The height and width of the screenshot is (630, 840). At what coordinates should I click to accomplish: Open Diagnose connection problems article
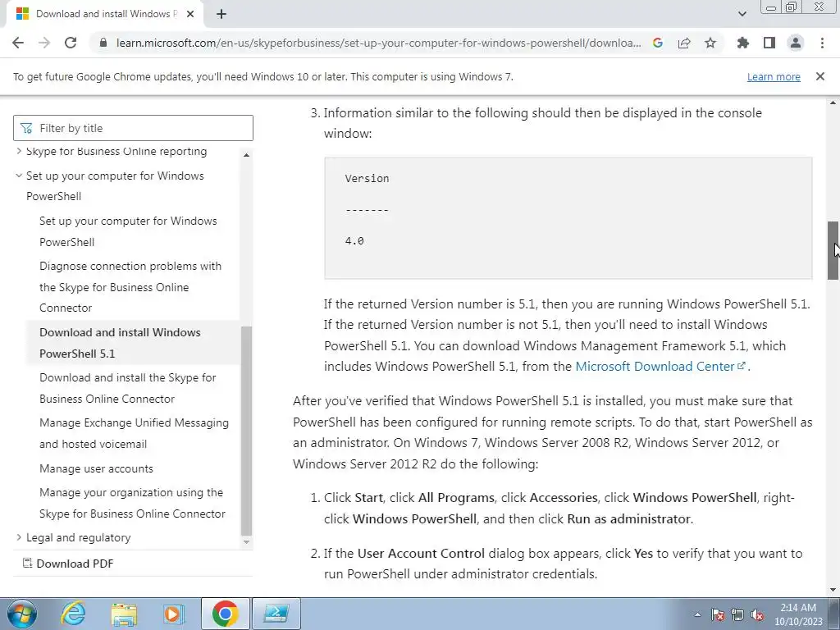tap(130, 286)
